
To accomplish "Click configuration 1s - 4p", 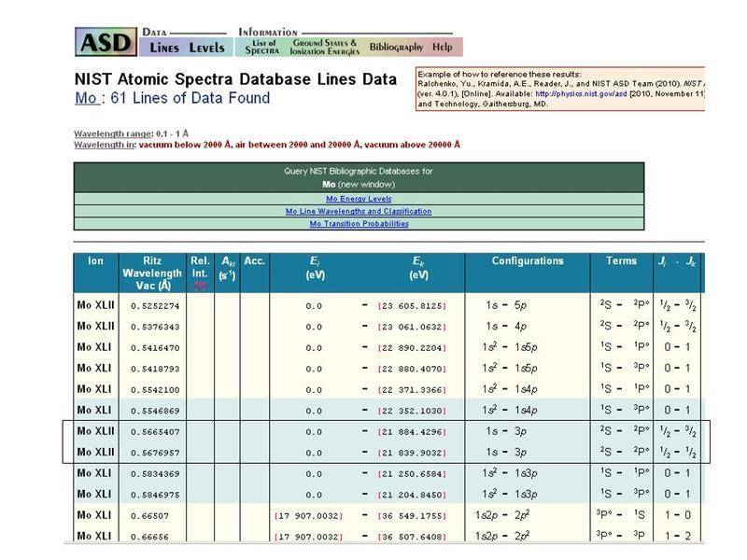I will [506, 326].
